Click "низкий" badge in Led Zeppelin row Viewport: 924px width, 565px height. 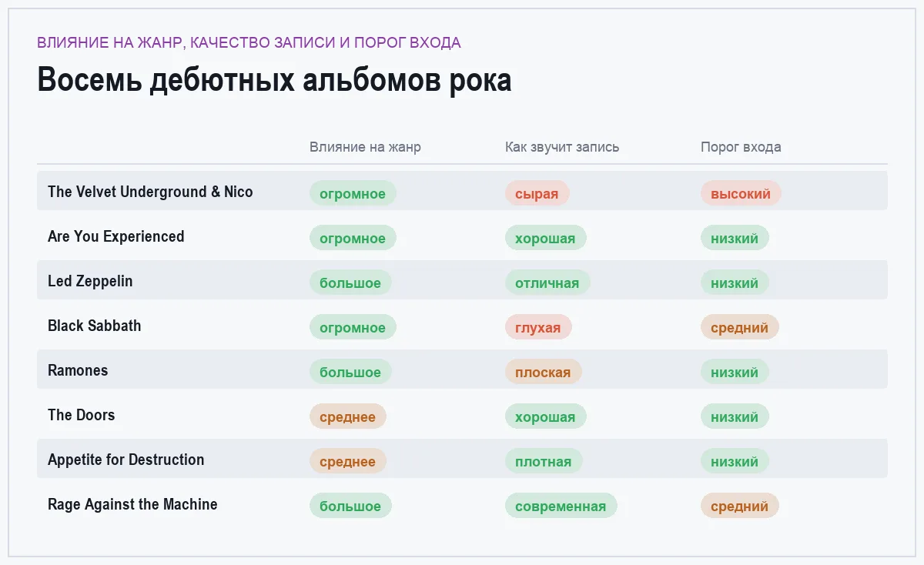735,282
